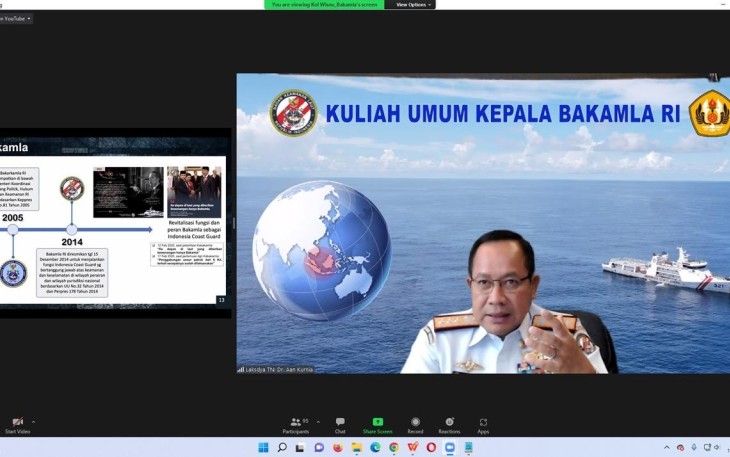This screenshot has height=457, width=730.
Task: Open video options caret beside Start Video
Action: click(34, 422)
